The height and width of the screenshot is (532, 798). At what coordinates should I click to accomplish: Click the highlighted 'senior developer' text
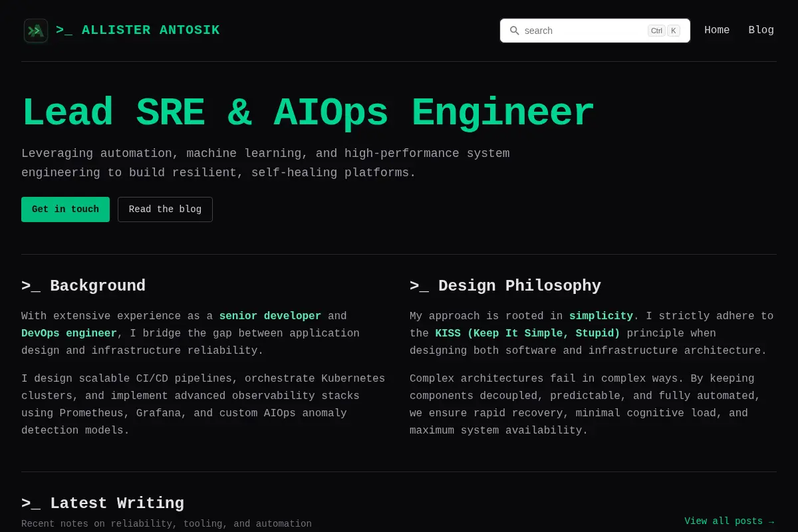tap(270, 317)
